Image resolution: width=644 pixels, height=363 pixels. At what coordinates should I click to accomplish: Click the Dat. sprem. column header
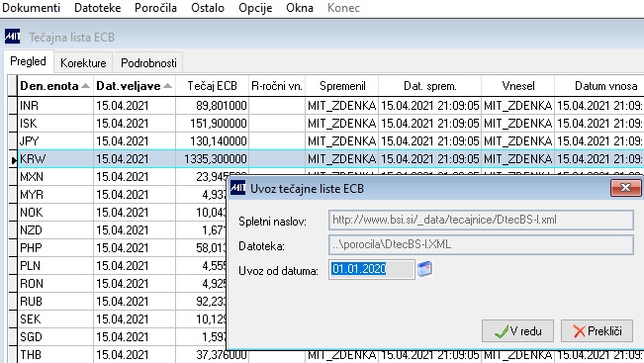point(430,86)
